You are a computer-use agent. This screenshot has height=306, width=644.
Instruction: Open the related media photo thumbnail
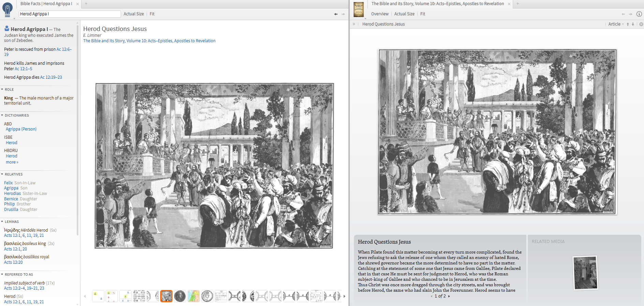pyautogui.click(x=585, y=273)
